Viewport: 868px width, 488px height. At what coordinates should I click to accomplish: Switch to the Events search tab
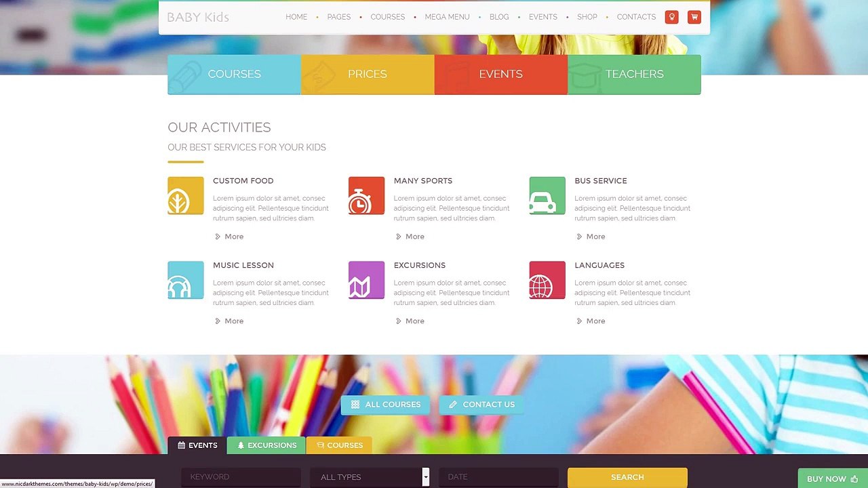pyautogui.click(x=197, y=445)
